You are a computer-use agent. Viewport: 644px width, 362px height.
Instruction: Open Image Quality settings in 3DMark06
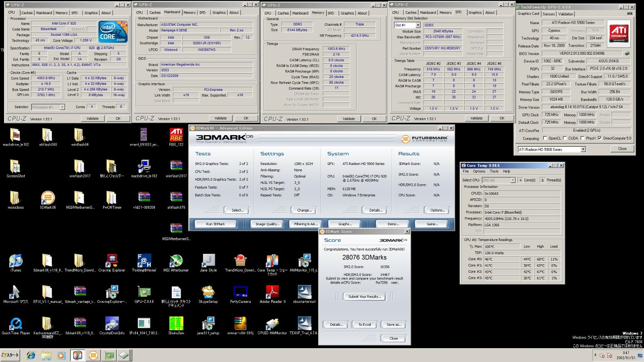tap(267, 224)
